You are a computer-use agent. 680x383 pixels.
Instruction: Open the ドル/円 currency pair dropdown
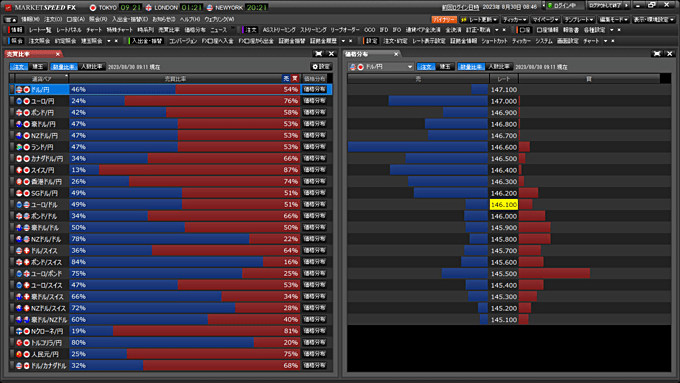pyautogui.click(x=381, y=67)
